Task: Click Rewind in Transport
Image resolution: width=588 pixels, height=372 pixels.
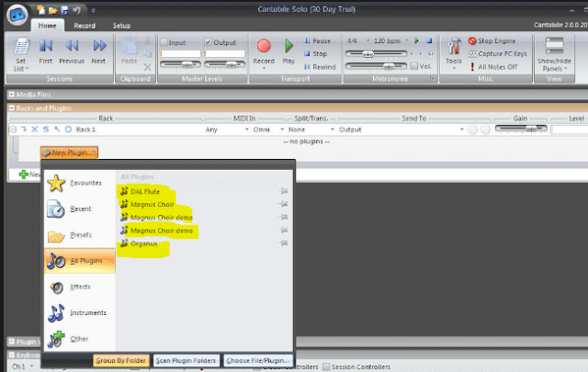Action: (320, 67)
